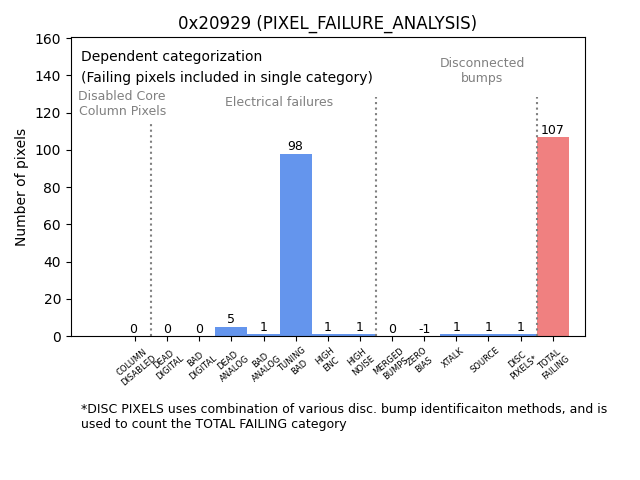The width and height of the screenshot is (640, 480).
Task: Click the SOURCE x-axis label
Action: tap(485, 361)
